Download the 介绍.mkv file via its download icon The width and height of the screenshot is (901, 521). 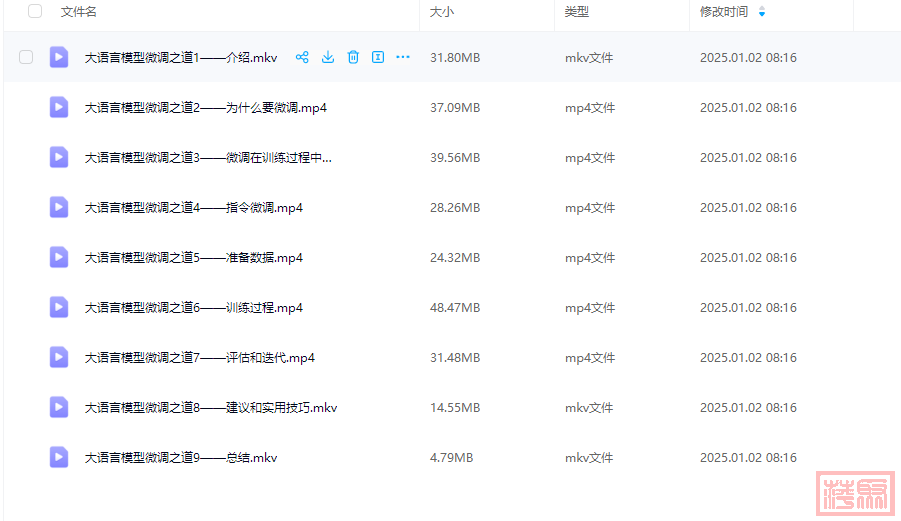(327, 57)
